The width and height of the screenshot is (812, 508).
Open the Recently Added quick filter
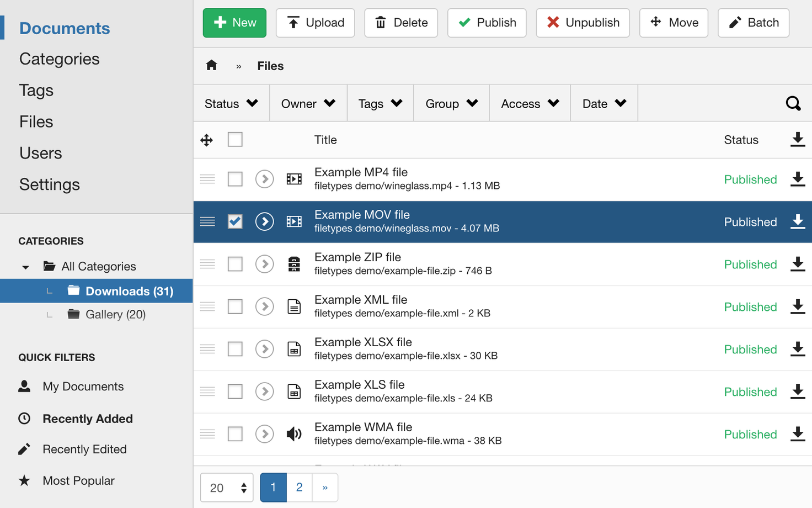[87, 419]
